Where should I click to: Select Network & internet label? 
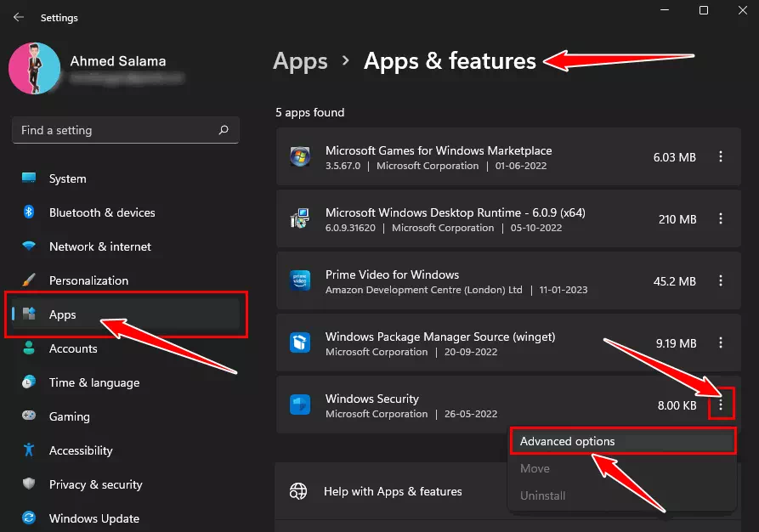tap(100, 246)
